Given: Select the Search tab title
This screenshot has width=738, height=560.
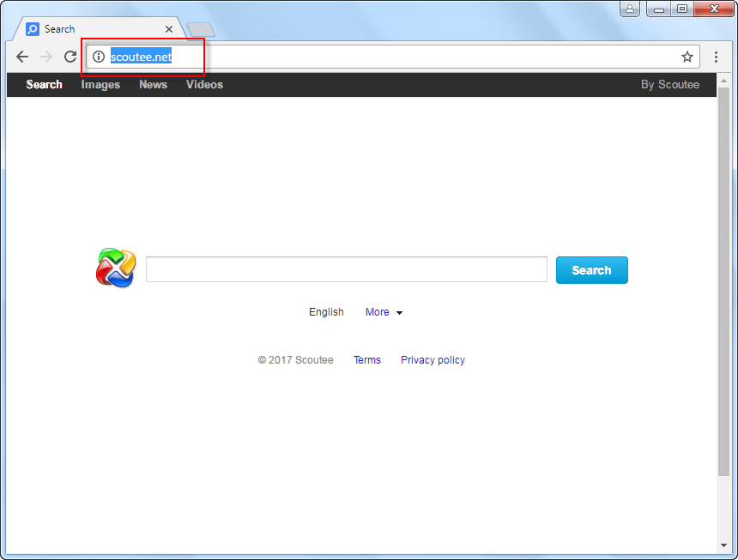Looking at the screenshot, I should tap(60, 29).
